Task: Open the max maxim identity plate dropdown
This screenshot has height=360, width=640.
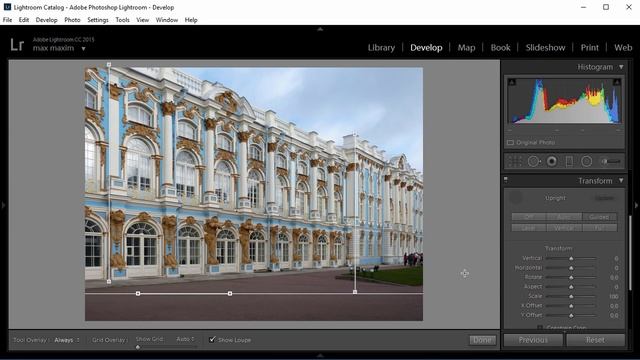Action: (x=83, y=49)
